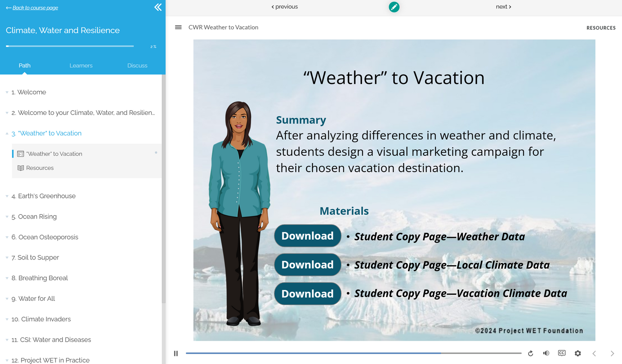The width and height of the screenshot is (622, 364).
Task: Collapse the sidebar with the double-chevron icon
Action: (x=158, y=7)
